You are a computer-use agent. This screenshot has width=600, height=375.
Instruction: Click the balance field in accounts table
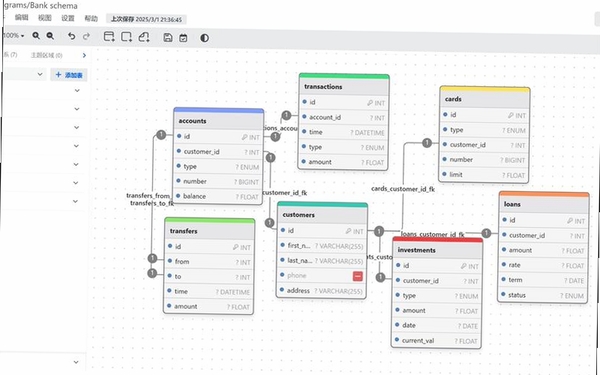[x=218, y=197]
